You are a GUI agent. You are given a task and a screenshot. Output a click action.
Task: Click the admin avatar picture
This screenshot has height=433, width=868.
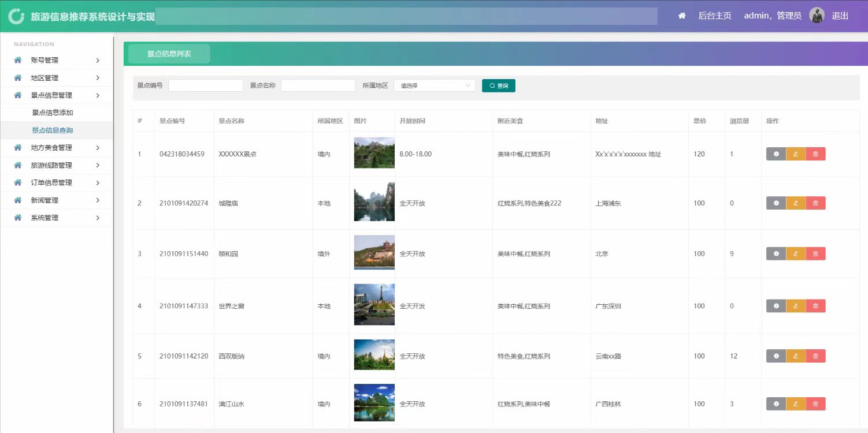pyautogui.click(x=817, y=16)
